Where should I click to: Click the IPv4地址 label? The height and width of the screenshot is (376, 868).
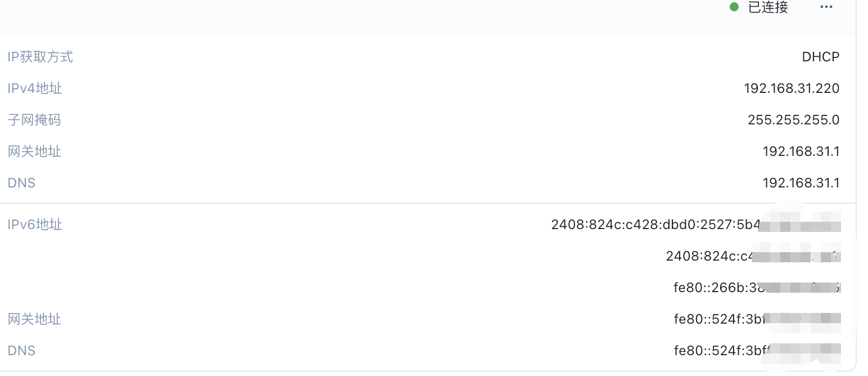pyautogui.click(x=35, y=88)
